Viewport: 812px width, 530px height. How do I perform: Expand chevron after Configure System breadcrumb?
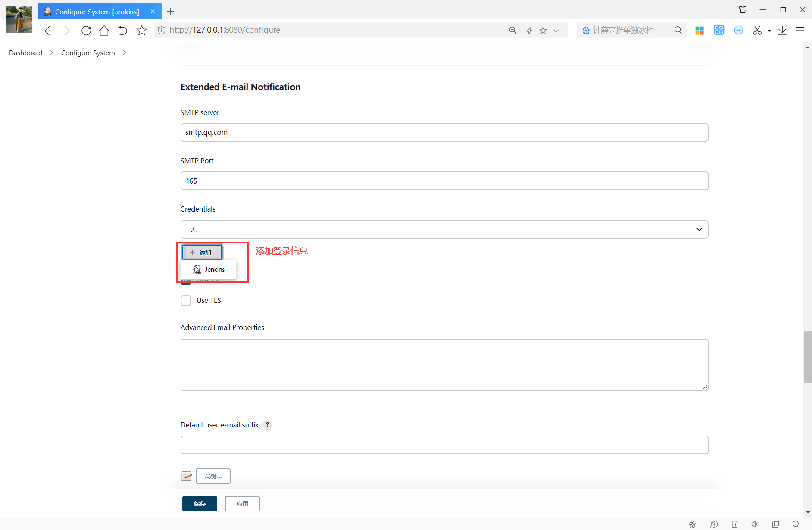[125, 52]
